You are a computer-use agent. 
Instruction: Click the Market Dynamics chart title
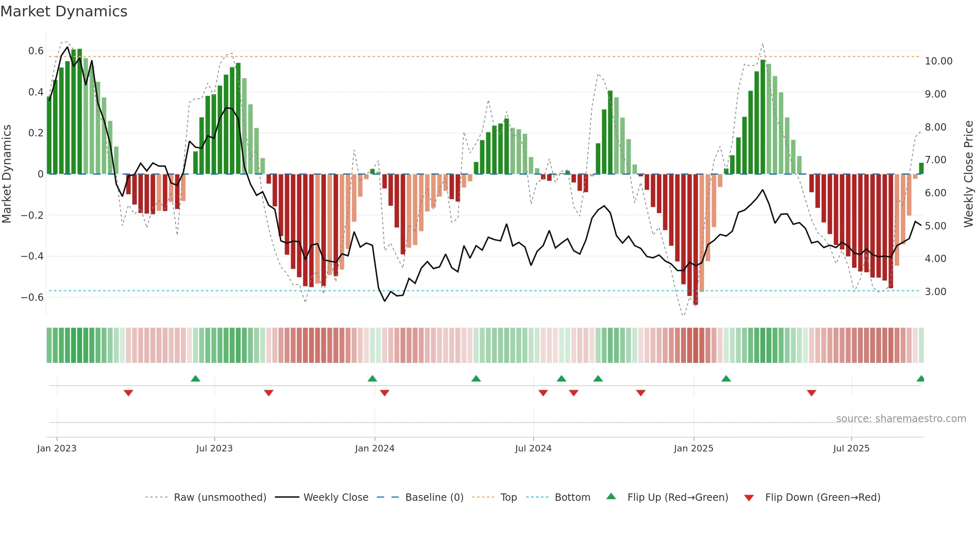[64, 11]
